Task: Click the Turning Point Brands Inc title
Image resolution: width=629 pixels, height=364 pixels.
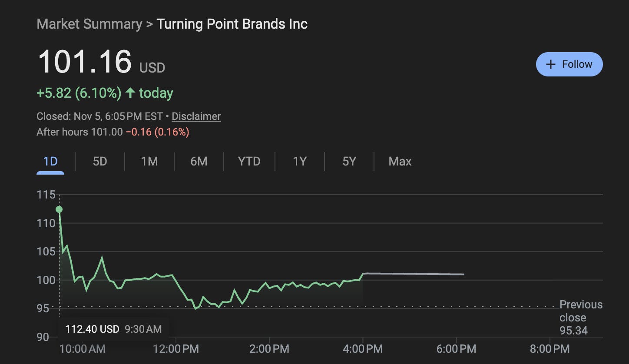Action: coord(232,24)
